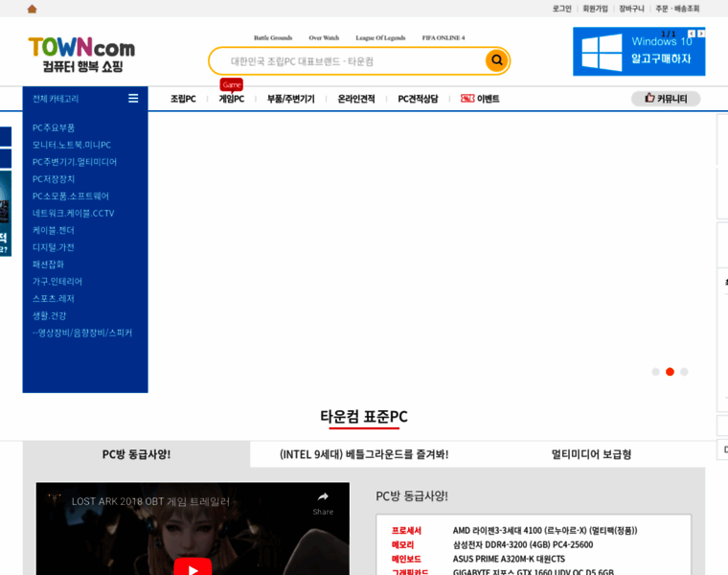Click the FIFA ONLINE 4 keyword link
Image resolution: width=728 pixels, height=575 pixels.
point(444,37)
